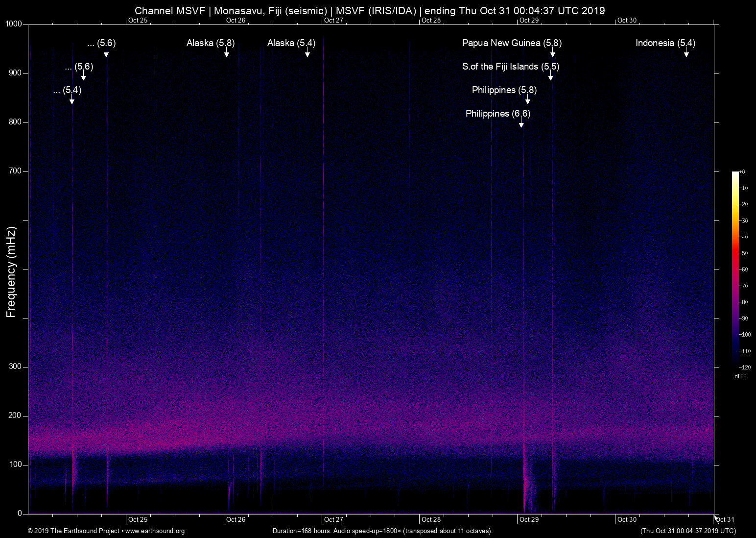Click the 'Alaska (5.4)' event label

point(291,43)
